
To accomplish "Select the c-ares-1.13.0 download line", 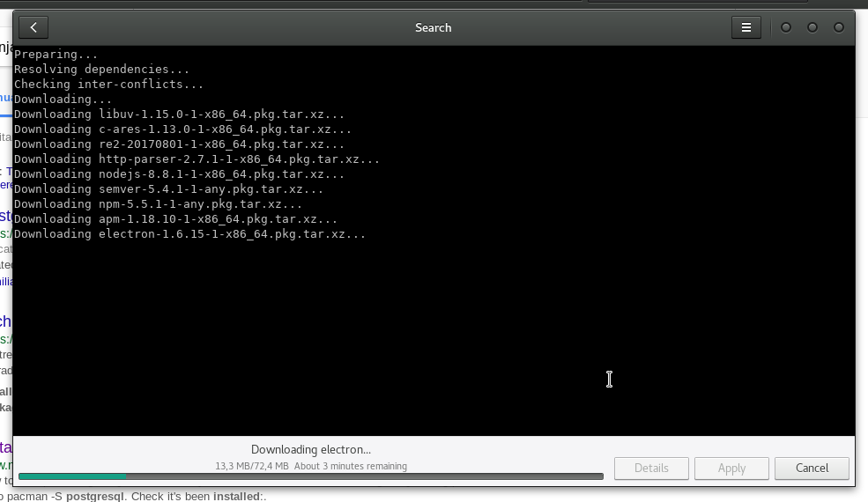I will click(182, 129).
